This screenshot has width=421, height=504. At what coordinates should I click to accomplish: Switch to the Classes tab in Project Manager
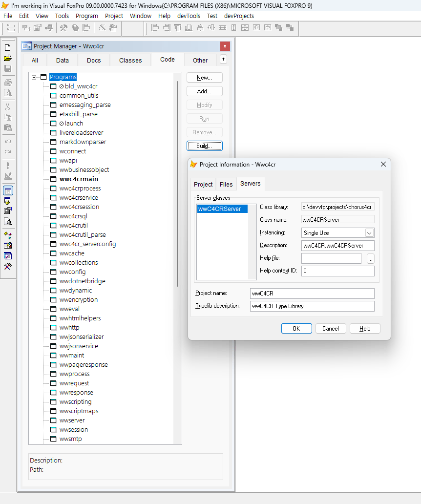(130, 61)
